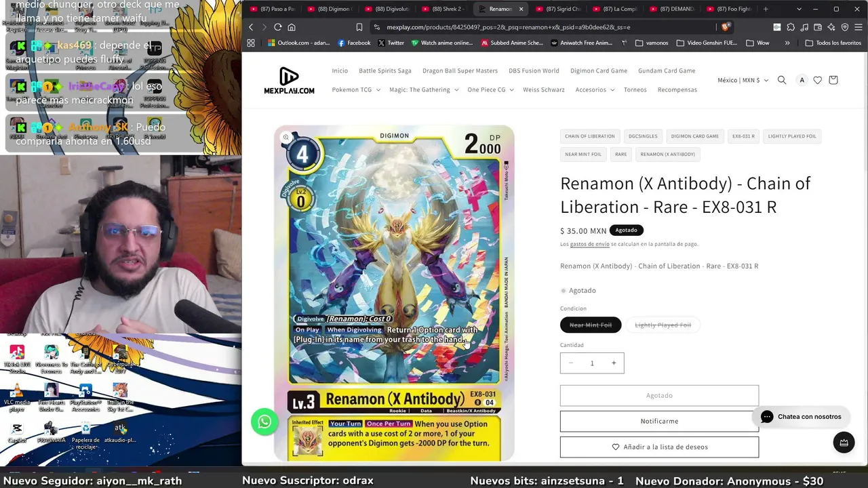
Task: Open the tab search dropdown arrow
Action: click(800, 9)
